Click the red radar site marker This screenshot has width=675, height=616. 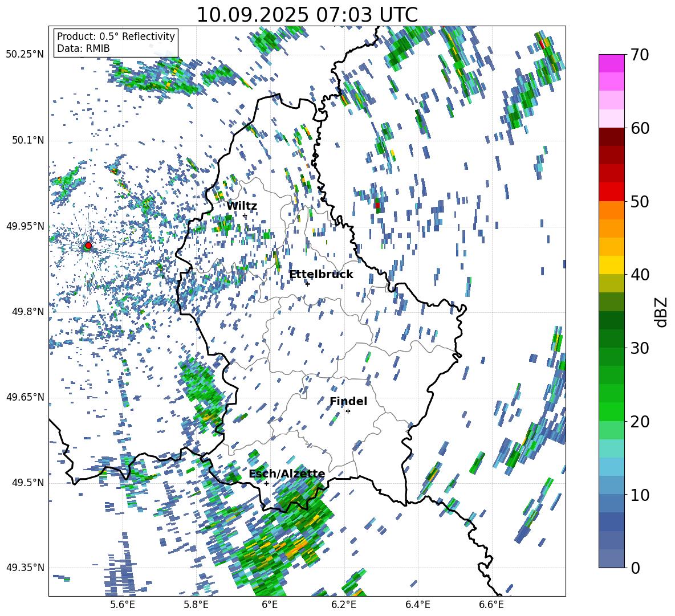(88, 246)
